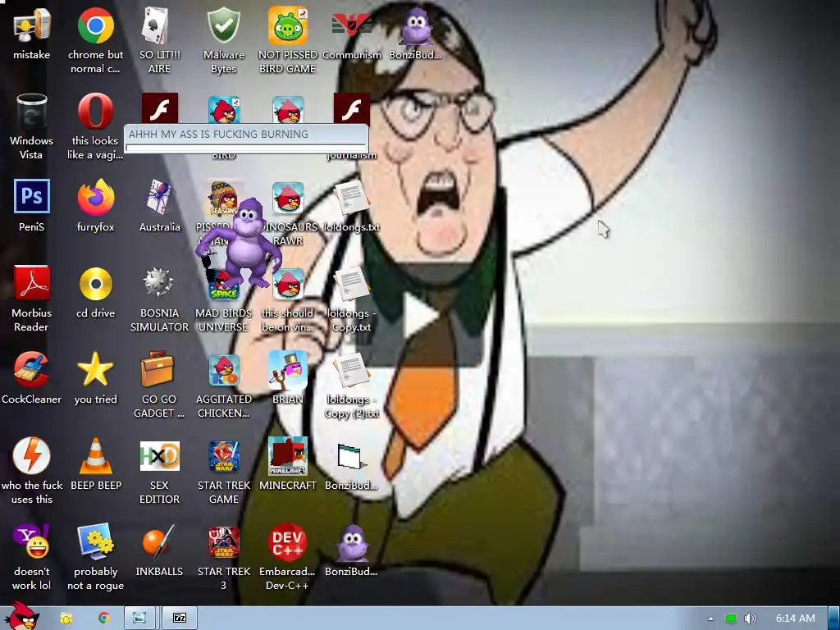Viewport: 840px width, 630px height.
Task: Launch the MINECRAFT desktop icon
Action: click(x=288, y=456)
